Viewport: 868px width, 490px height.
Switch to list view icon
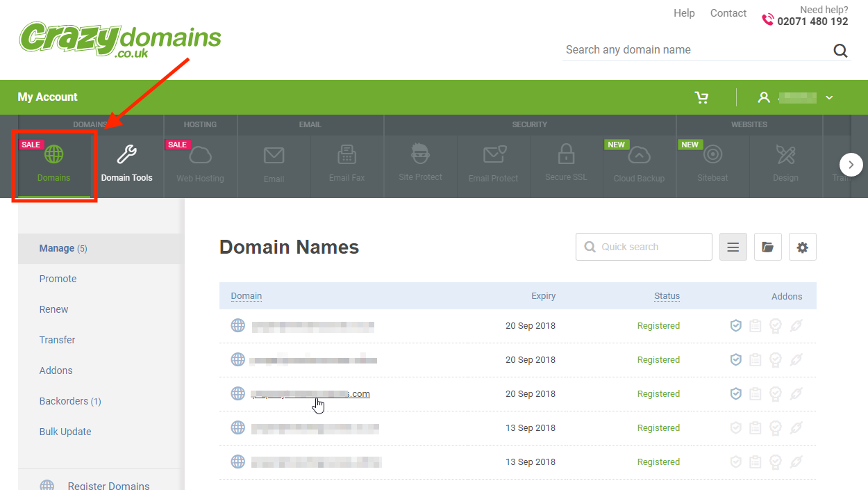coord(733,247)
